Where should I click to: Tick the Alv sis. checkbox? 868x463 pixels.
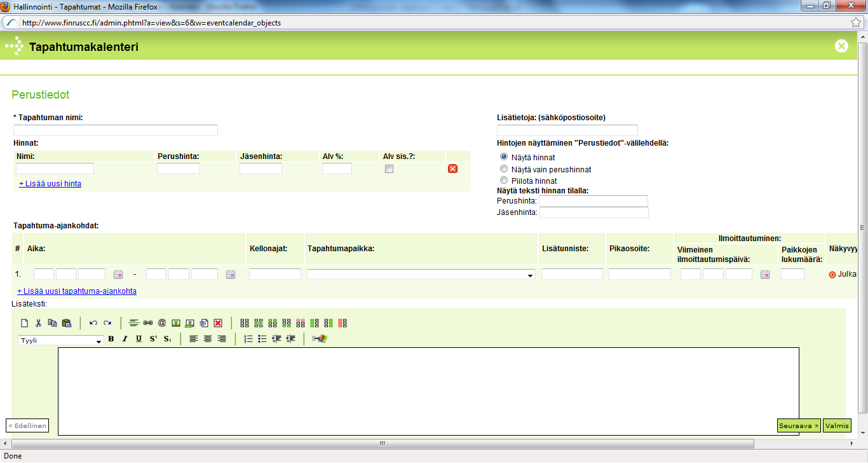click(390, 169)
